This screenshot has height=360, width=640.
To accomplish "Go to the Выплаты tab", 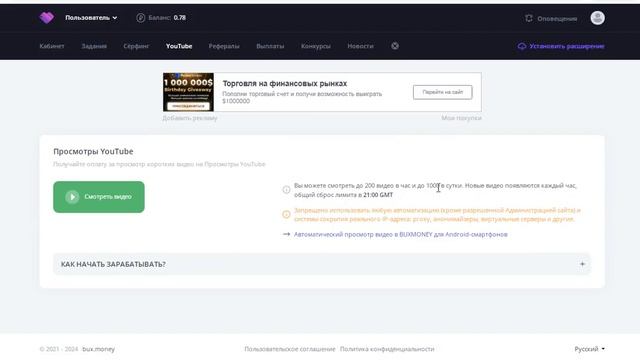I will [x=270, y=47].
